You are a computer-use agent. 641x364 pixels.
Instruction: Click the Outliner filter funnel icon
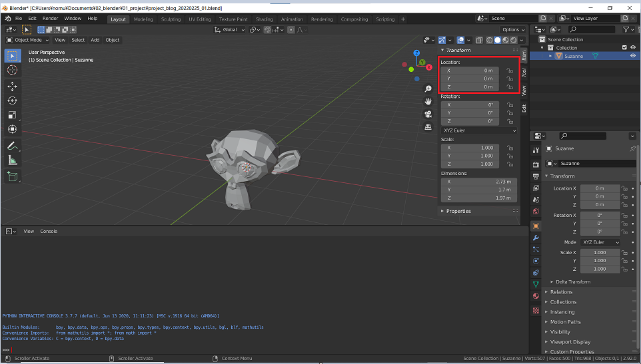coord(626,29)
